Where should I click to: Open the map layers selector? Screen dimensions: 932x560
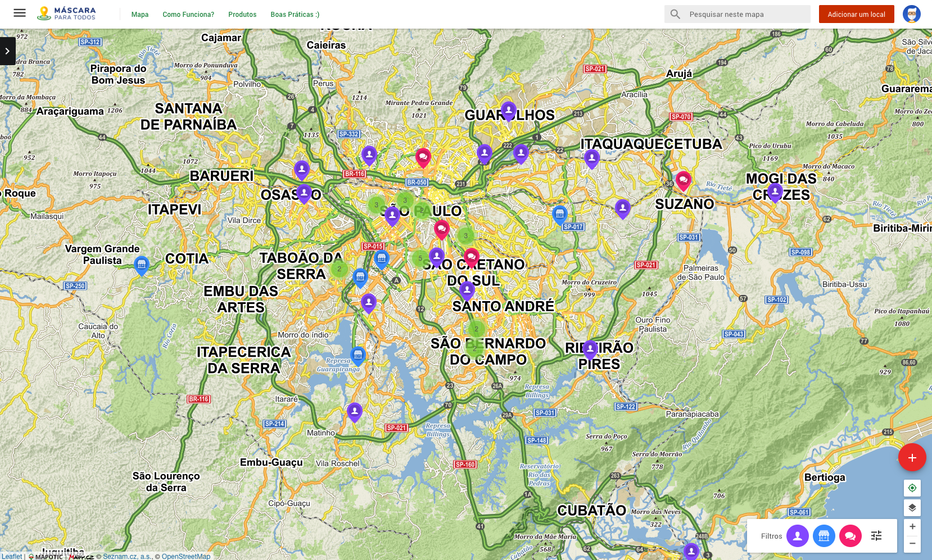tap(912, 508)
